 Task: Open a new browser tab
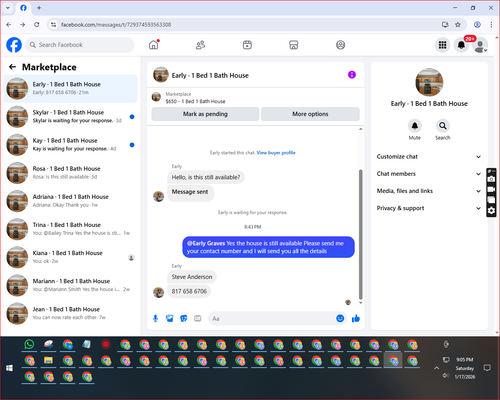click(x=39, y=8)
